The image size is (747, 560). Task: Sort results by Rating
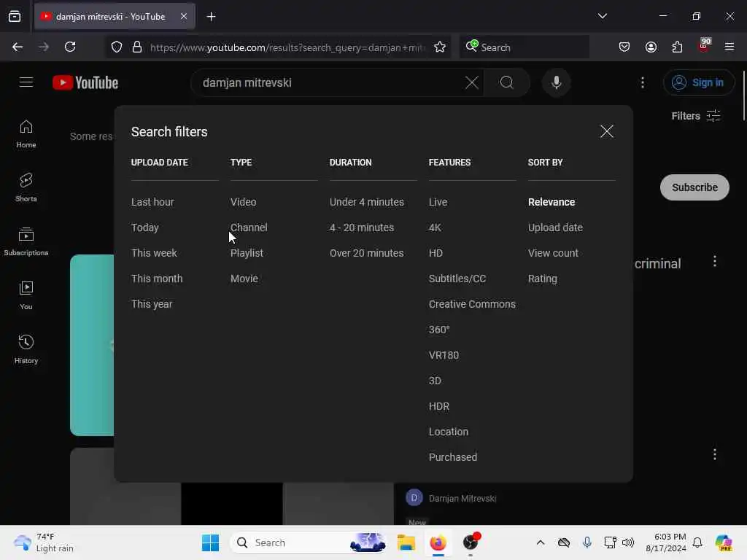pos(542,279)
